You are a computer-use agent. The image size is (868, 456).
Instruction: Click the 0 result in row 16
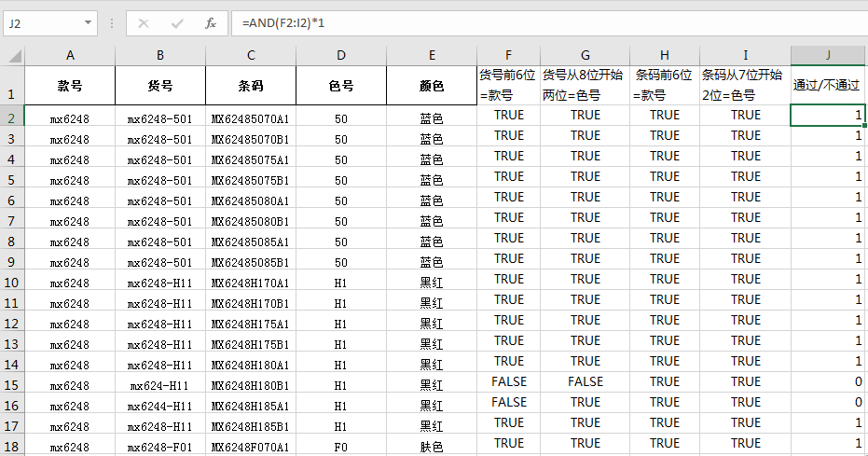(828, 402)
